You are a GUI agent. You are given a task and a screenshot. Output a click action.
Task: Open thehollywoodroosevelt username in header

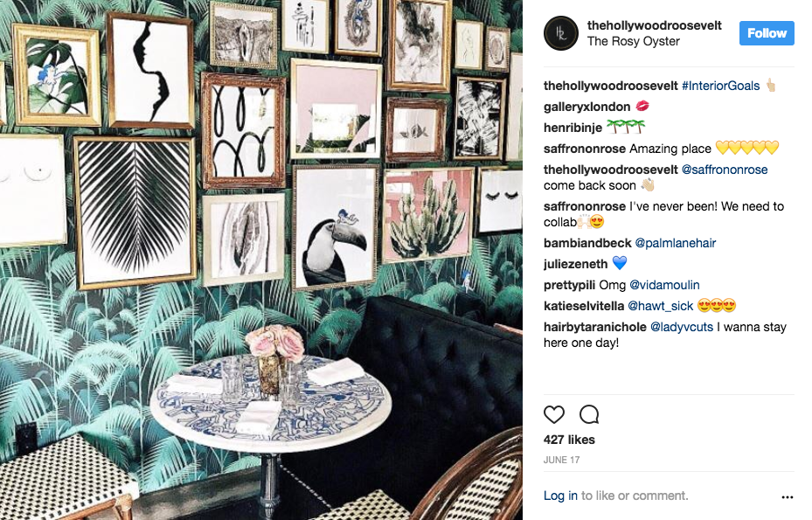click(x=654, y=25)
